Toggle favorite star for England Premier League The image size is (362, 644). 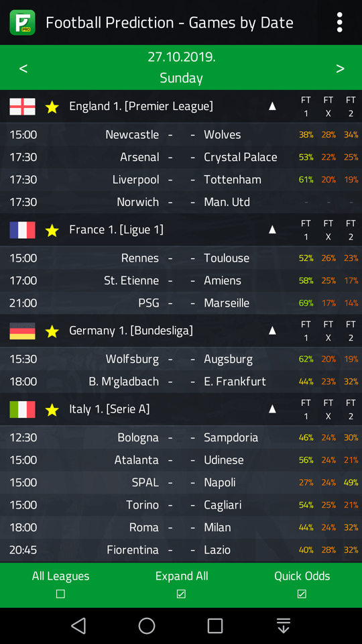click(x=52, y=107)
